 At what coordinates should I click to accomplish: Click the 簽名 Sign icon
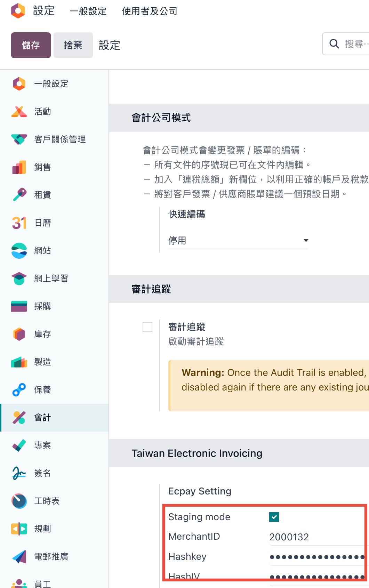[x=19, y=473]
